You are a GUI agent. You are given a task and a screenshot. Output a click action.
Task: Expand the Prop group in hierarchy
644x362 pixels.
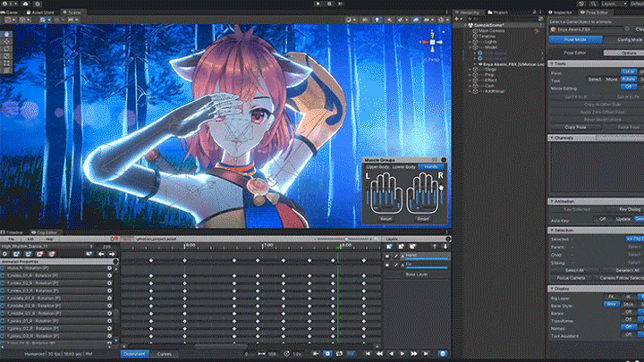470,75
